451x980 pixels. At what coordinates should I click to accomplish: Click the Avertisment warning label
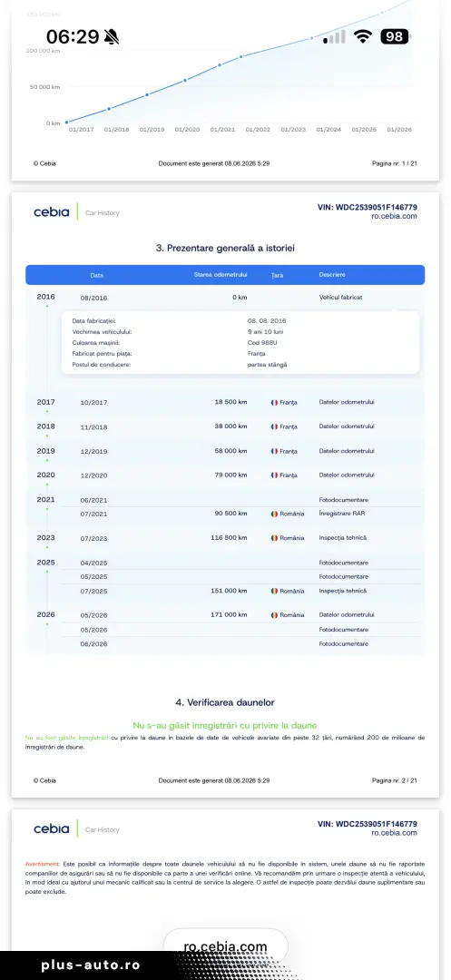tap(42, 863)
